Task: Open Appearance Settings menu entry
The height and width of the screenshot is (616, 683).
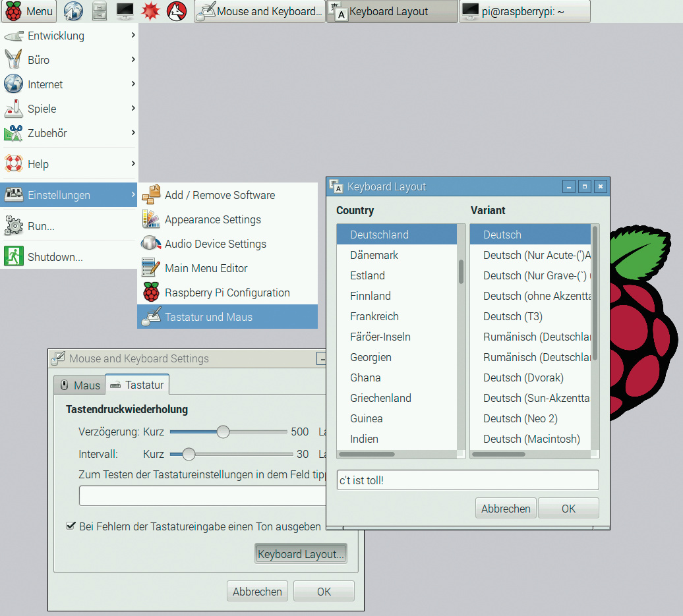Action: (227, 219)
